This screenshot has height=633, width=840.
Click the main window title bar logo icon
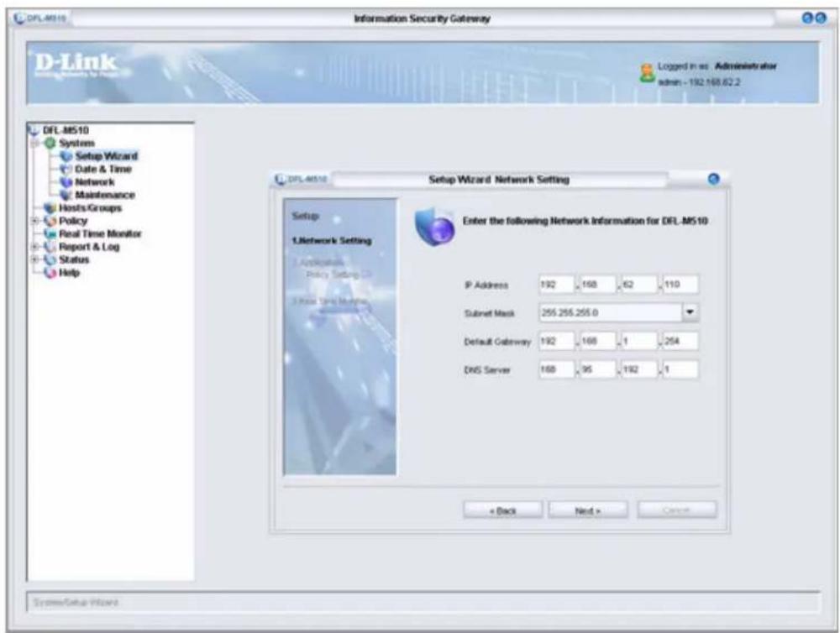point(20,18)
